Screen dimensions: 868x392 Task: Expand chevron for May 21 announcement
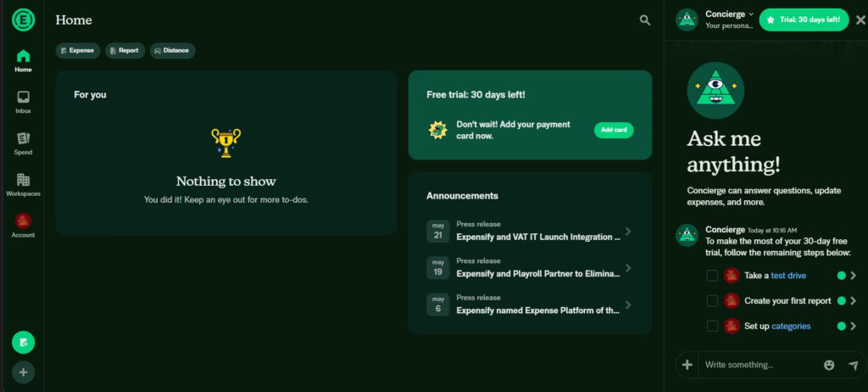point(628,231)
